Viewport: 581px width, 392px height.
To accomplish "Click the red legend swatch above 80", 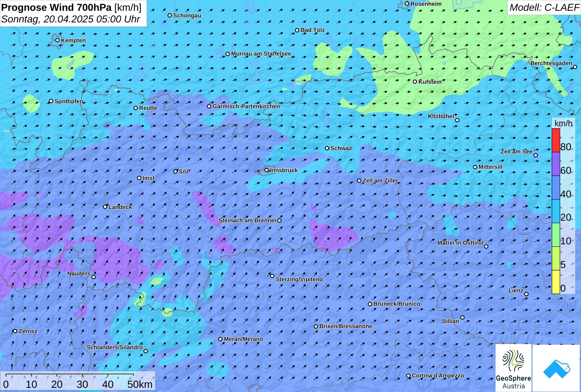I will (556, 140).
